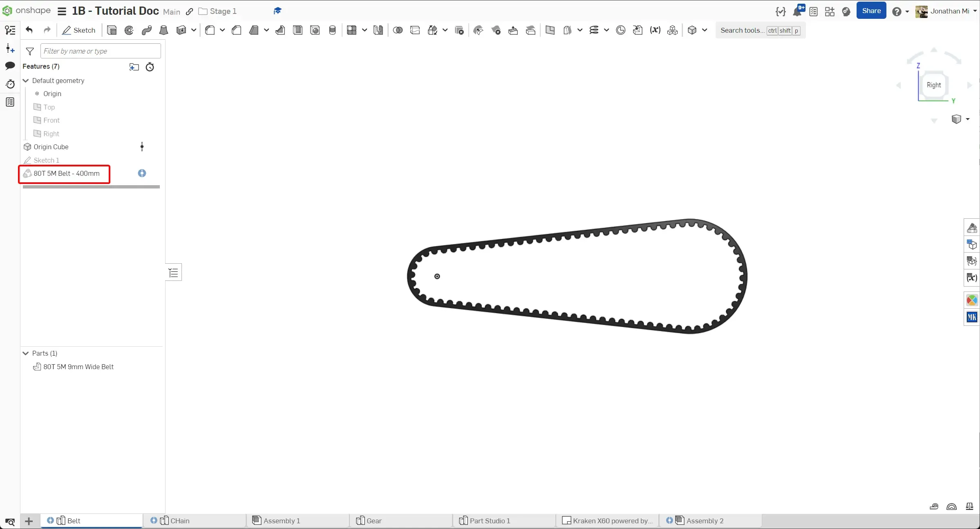Collapse the Parts (1) section

pos(26,353)
